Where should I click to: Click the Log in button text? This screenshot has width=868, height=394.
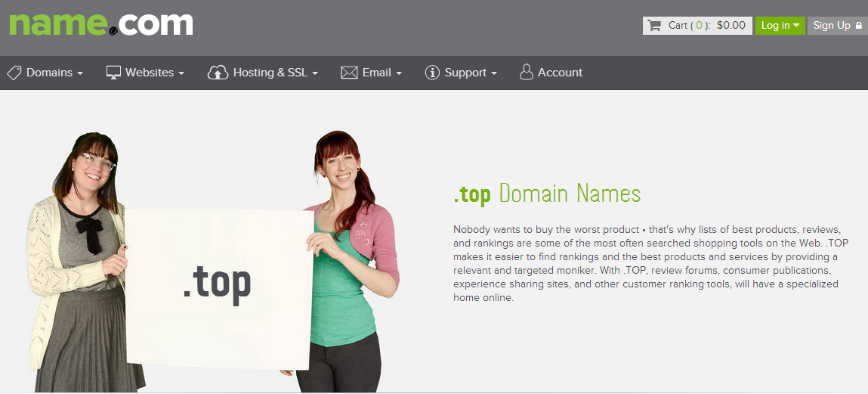(x=776, y=26)
